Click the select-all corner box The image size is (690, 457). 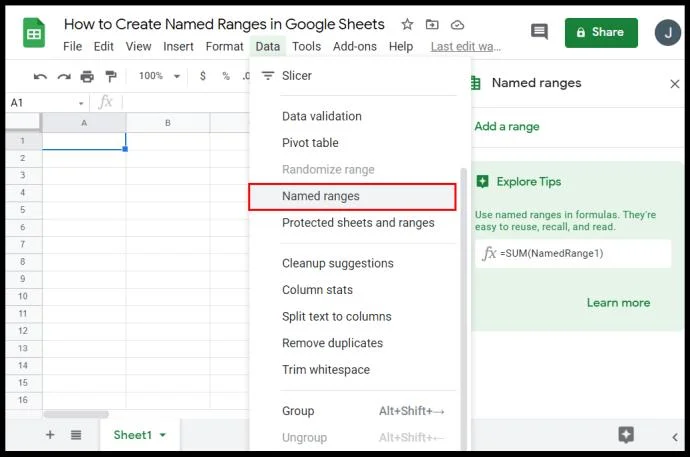23,122
